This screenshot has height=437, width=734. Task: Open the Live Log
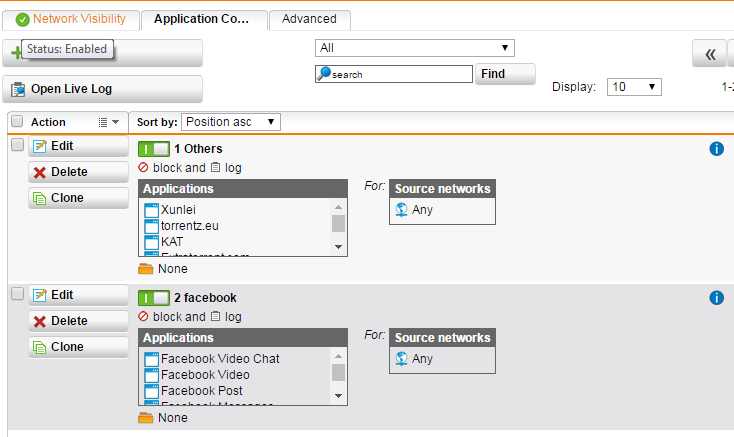[x=103, y=89]
